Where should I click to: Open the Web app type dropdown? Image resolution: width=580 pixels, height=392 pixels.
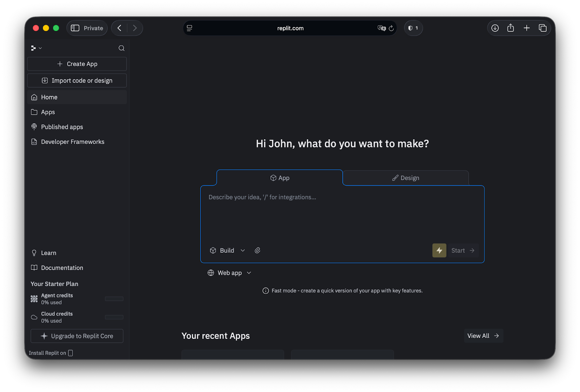tap(229, 273)
